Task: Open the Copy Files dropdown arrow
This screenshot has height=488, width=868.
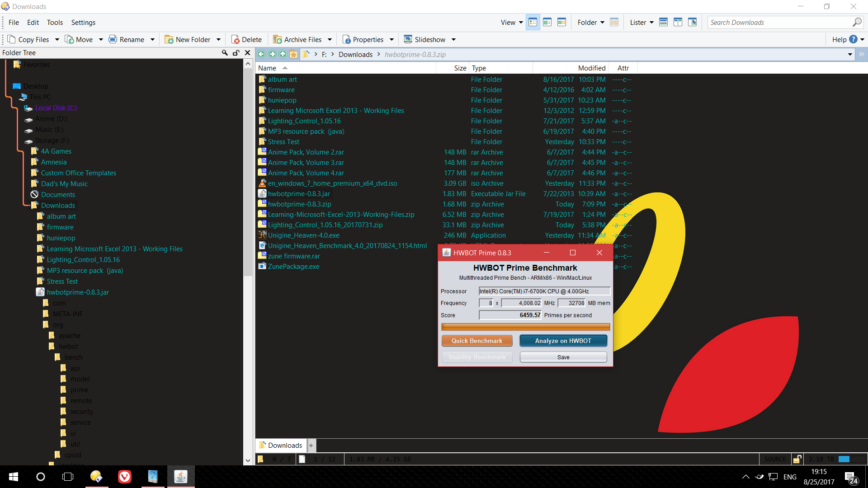Action: pyautogui.click(x=57, y=40)
